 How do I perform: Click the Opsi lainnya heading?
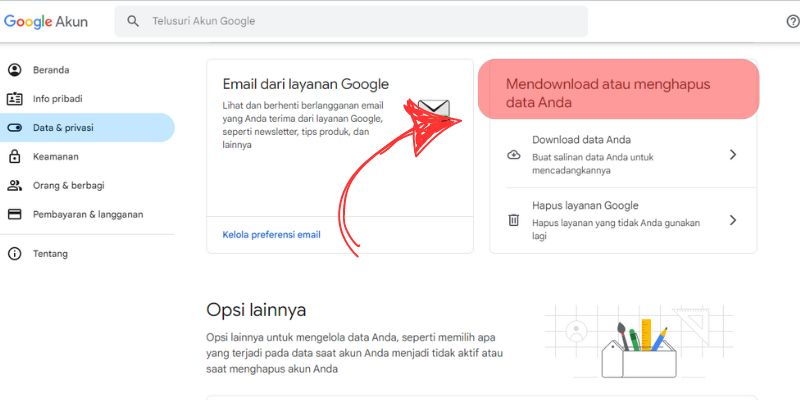pyautogui.click(x=256, y=310)
